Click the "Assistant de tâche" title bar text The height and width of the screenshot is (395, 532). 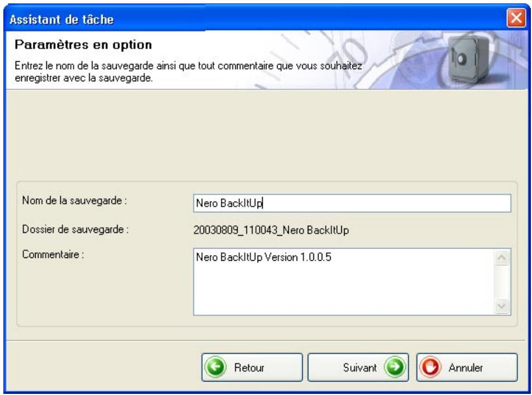click(x=61, y=19)
